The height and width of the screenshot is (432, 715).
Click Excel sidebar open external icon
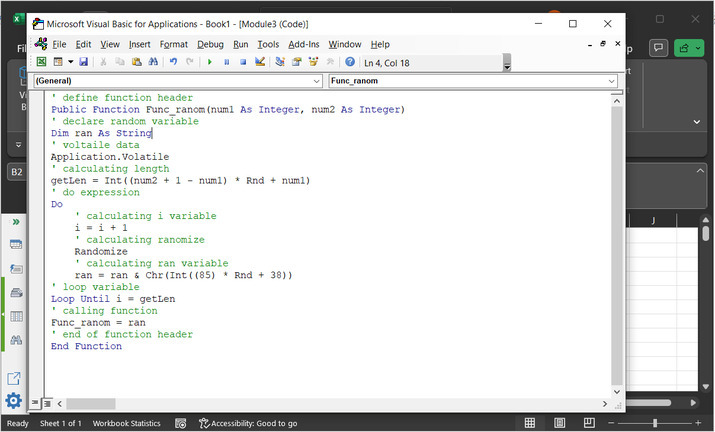(14, 378)
